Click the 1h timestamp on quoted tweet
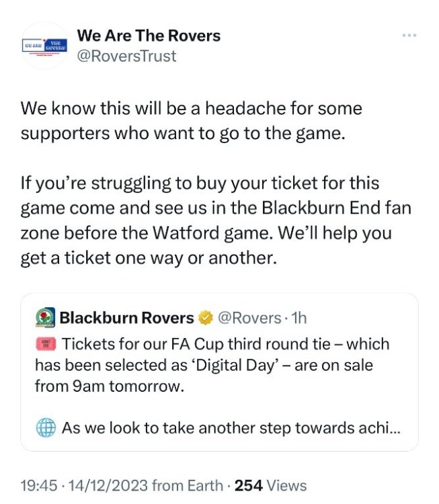The image size is (439, 504). tap(298, 318)
